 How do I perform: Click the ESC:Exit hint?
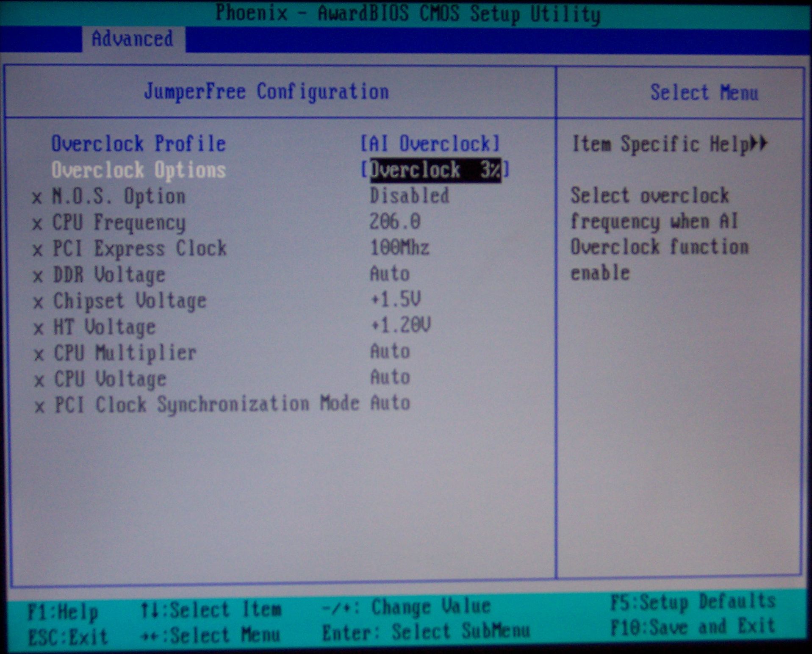click(68, 637)
